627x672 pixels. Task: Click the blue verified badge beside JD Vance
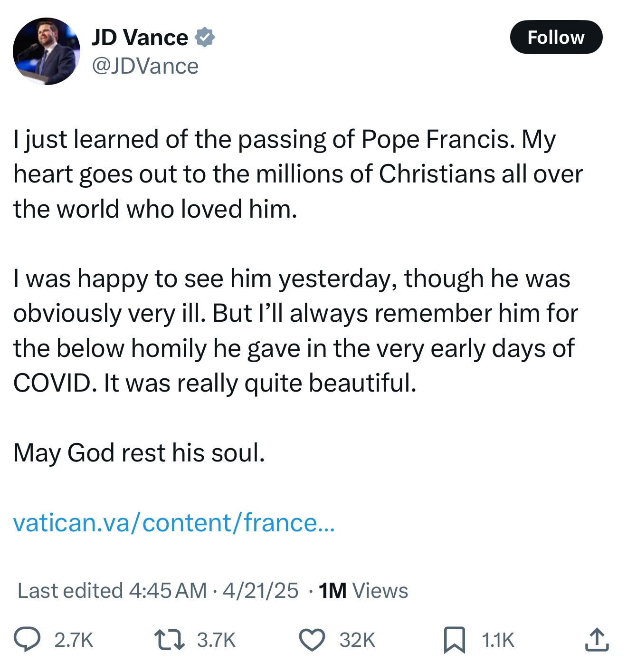click(x=205, y=37)
